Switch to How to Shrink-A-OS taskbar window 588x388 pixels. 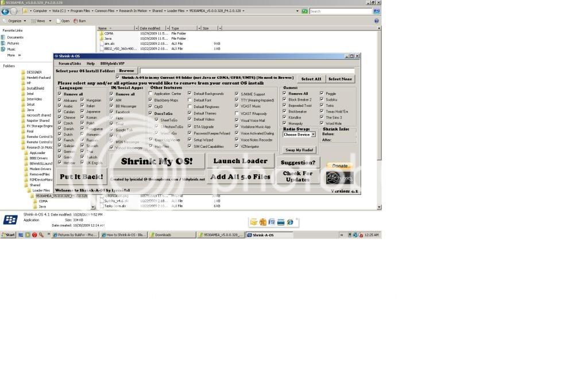coord(124,235)
